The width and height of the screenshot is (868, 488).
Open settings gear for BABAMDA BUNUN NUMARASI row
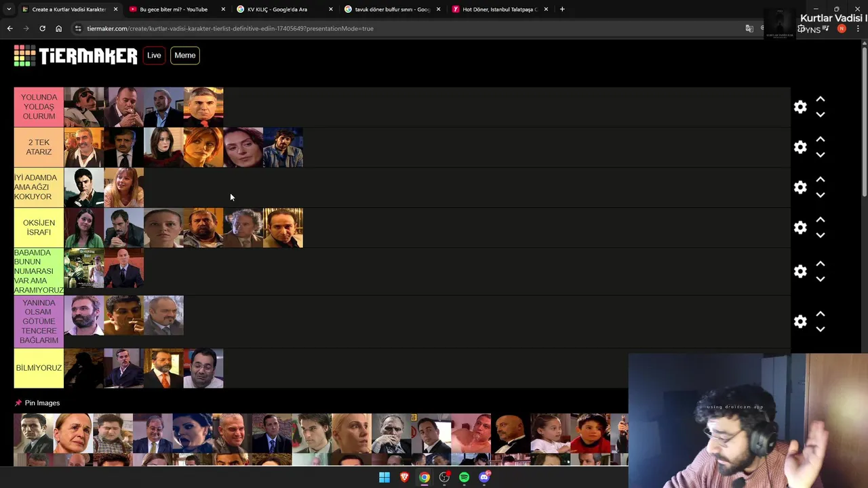click(x=800, y=271)
